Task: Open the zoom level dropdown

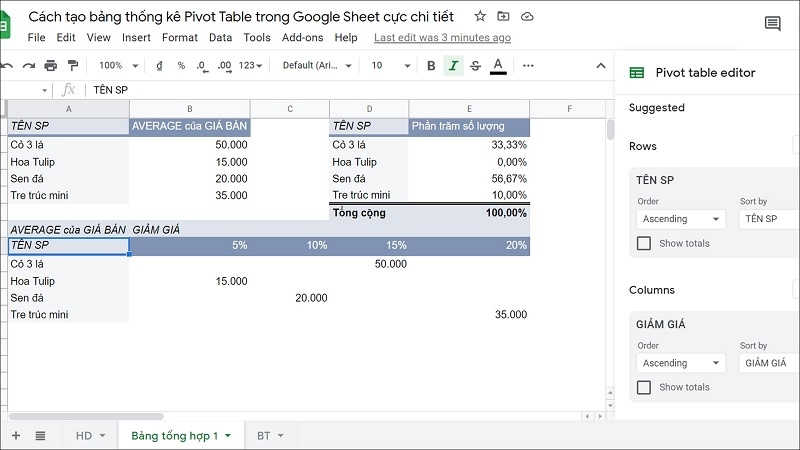Action: coord(118,65)
